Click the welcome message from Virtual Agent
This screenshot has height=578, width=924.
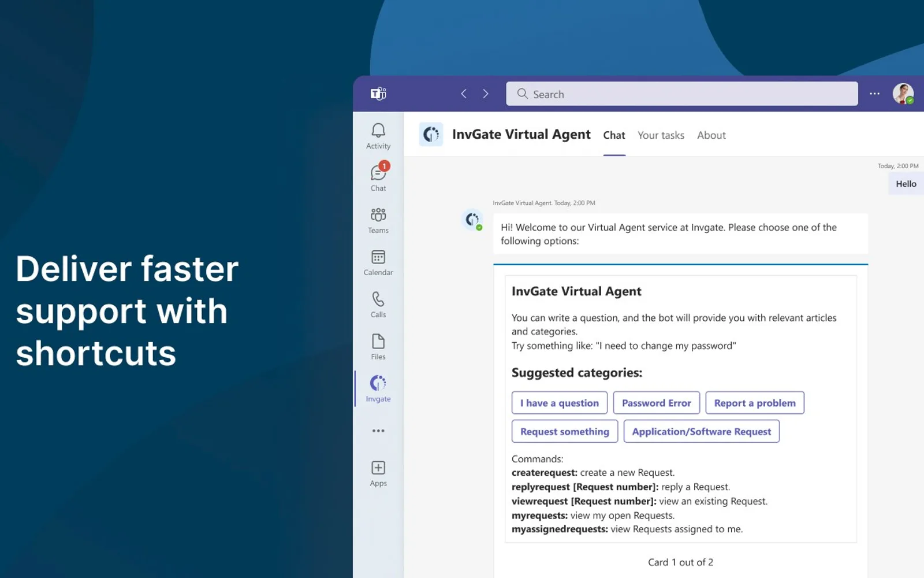(x=680, y=234)
